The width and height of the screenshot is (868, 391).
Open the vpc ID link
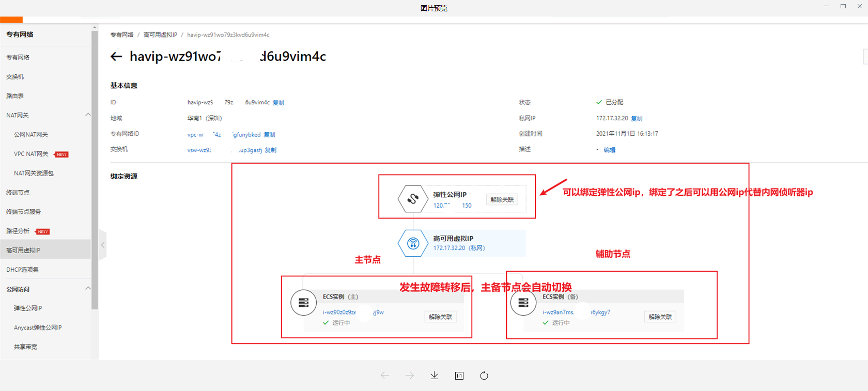(224, 135)
